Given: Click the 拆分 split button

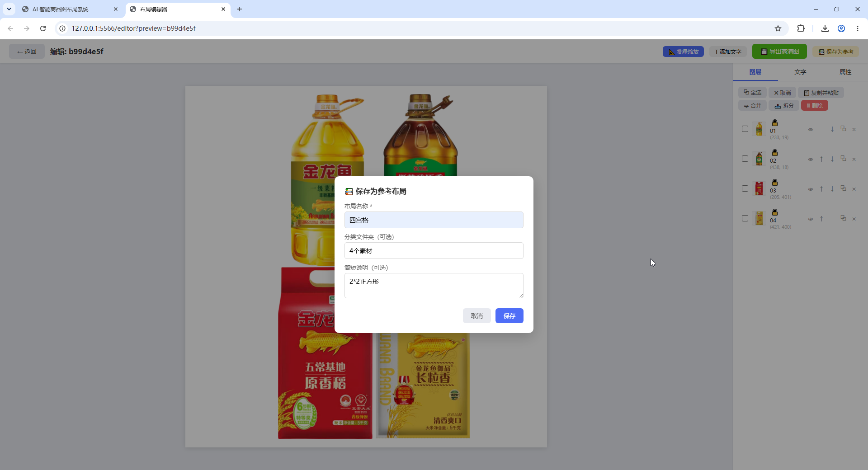Looking at the screenshot, I should [784, 106].
